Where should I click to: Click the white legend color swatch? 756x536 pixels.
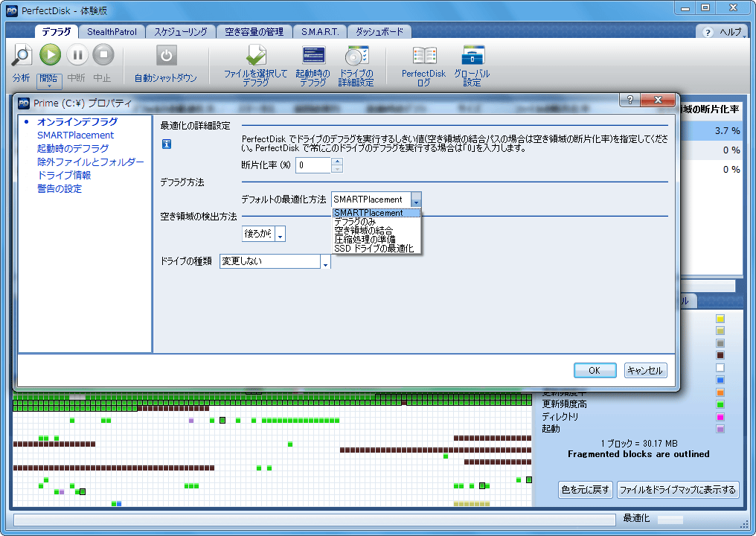point(720,368)
